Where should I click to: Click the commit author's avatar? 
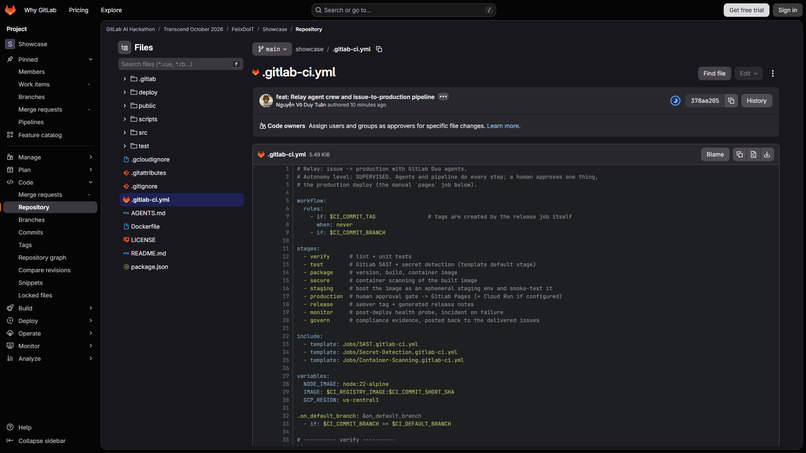(266, 101)
